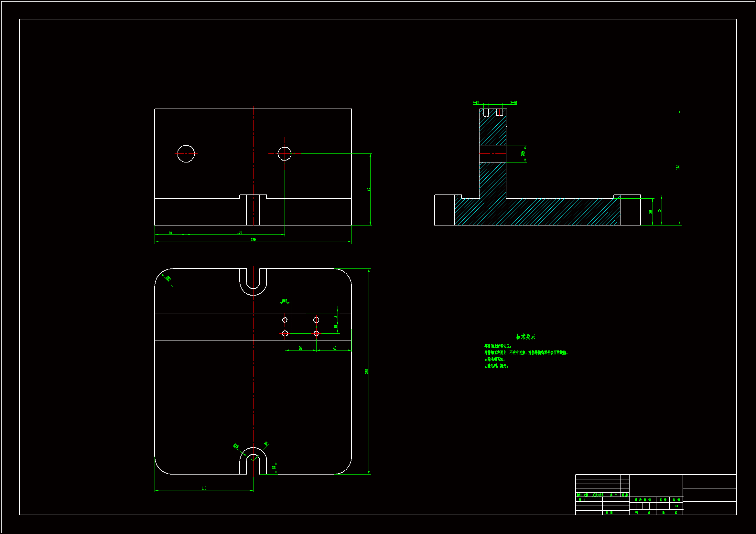Select the R20 corner radius label
The width and height of the screenshot is (756, 534).
[168, 279]
